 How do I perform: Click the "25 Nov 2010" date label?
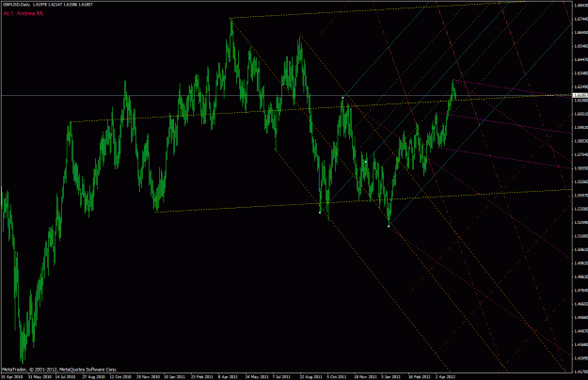[148, 376]
